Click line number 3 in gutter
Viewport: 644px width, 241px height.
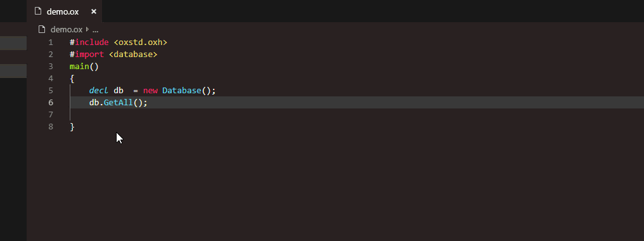coord(51,66)
